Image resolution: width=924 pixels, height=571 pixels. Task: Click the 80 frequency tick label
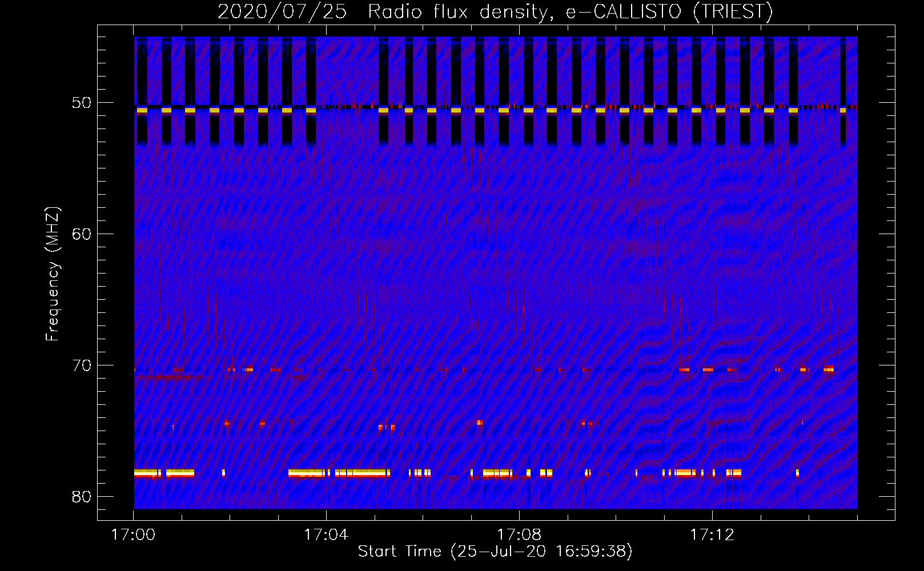click(x=82, y=497)
